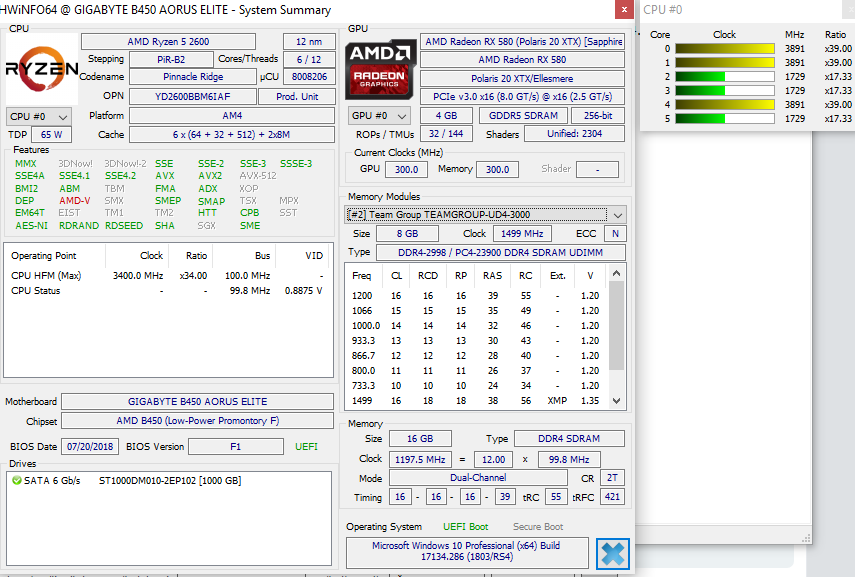Click the ECC value N field
The width and height of the screenshot is (855, 577).
(615, 233)
